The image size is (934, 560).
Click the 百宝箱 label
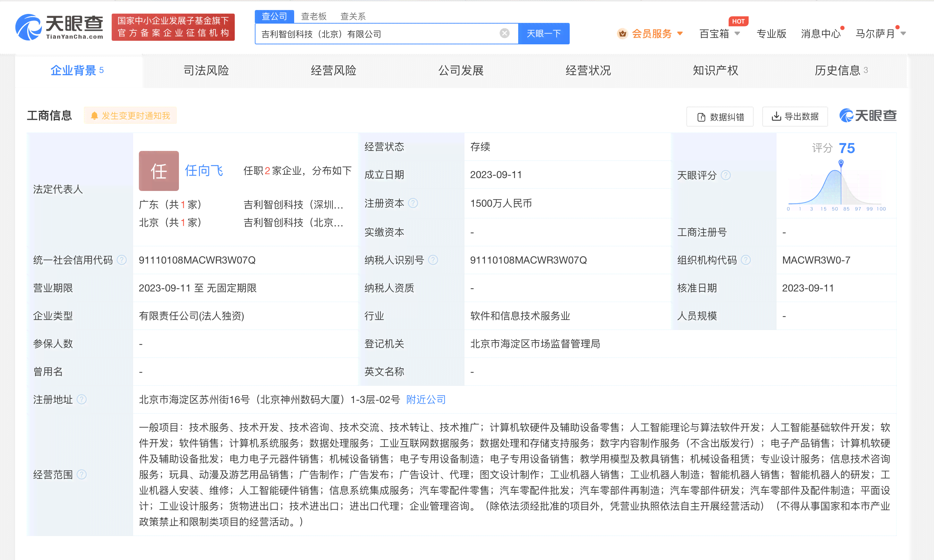click(714, 34)
